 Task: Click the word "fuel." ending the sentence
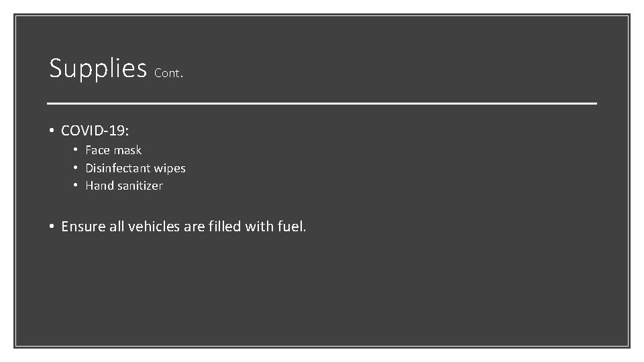point(291,227)
